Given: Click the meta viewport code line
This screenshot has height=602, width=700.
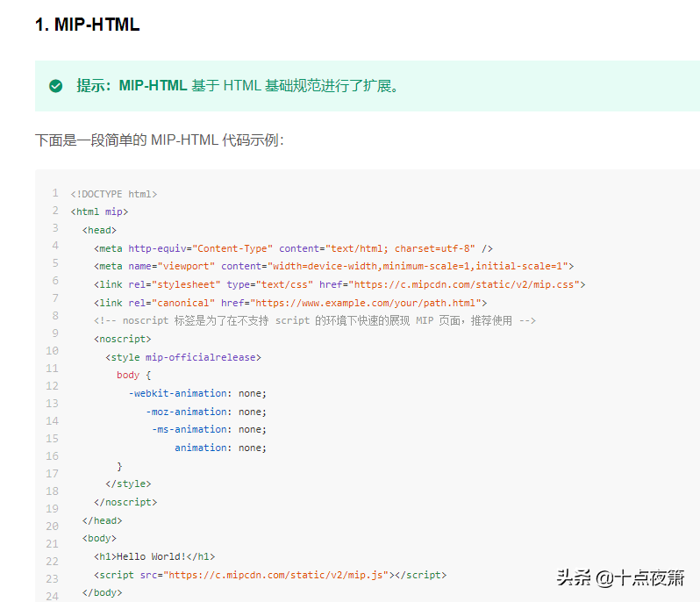Looking at the screenshot, I should pyautogui.click(x=334, y=266).
